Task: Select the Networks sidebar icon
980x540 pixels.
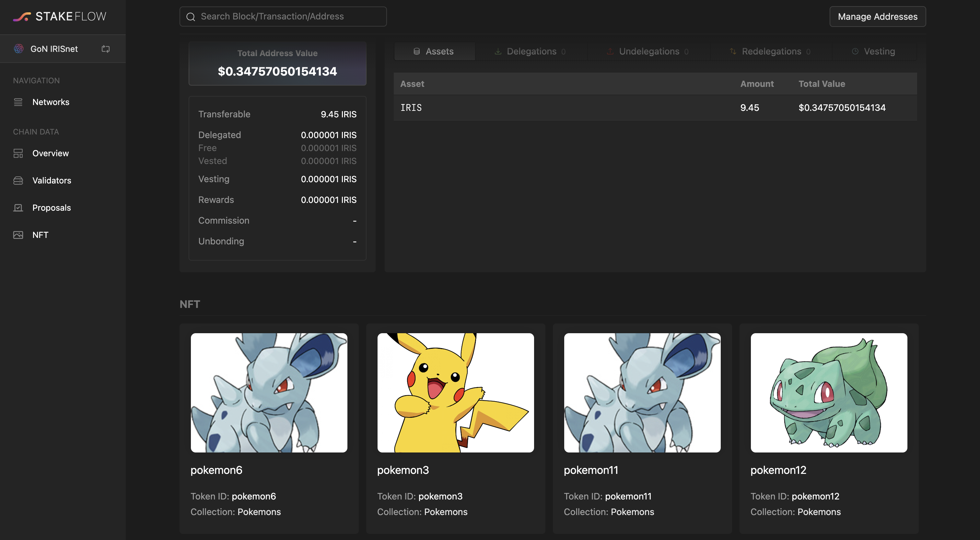Action: [18, 102]
